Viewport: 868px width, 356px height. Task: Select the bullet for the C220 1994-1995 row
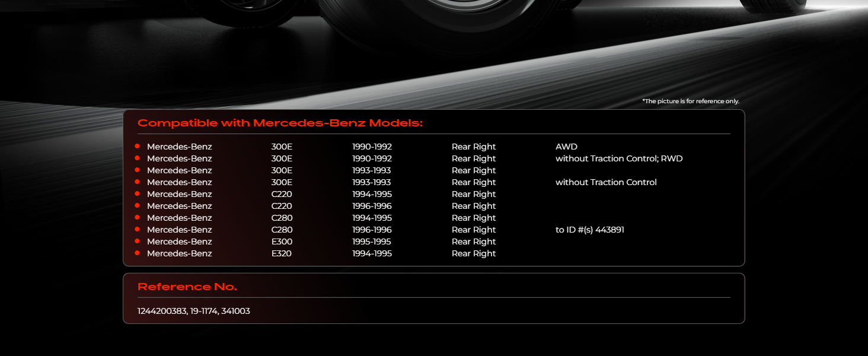coord(137,193)
